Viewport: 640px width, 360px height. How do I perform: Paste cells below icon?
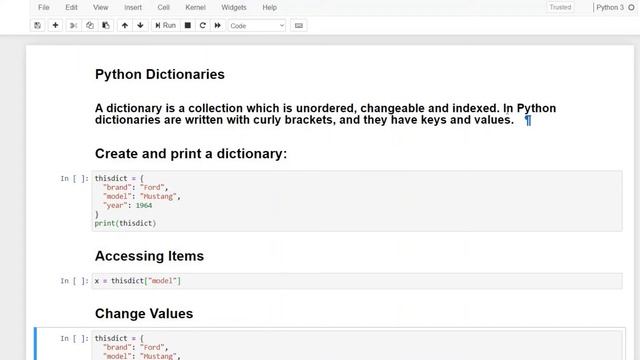coord(106,25)
